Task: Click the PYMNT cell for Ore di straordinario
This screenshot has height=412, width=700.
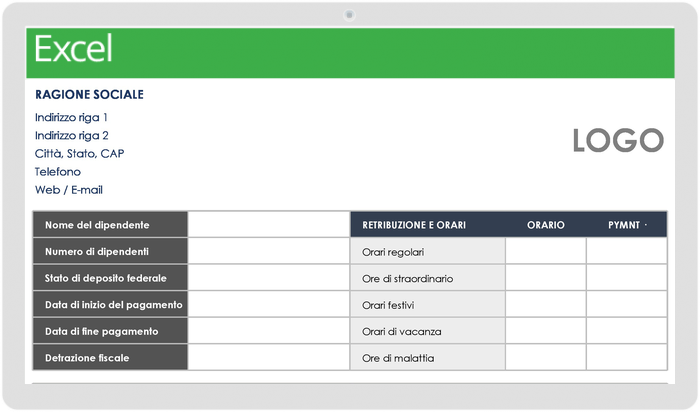Action: pyautogui.click(x=626, y=278)
